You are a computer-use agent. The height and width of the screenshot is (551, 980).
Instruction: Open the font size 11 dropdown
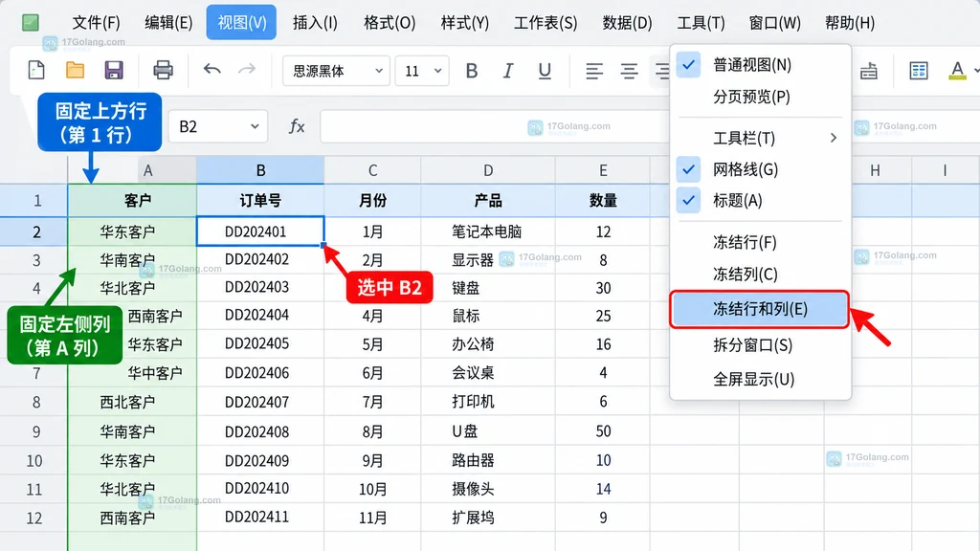[422, 71]
